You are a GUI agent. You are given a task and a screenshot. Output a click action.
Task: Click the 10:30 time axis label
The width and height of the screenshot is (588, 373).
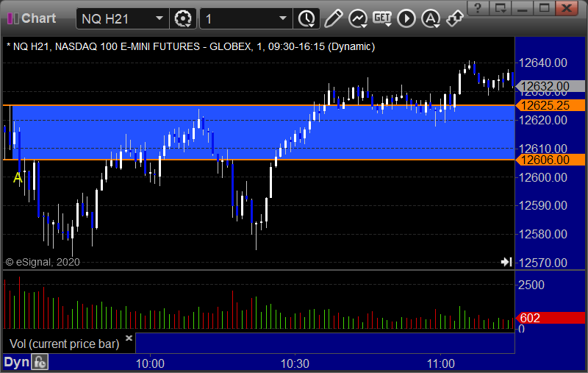click(295, 363)
